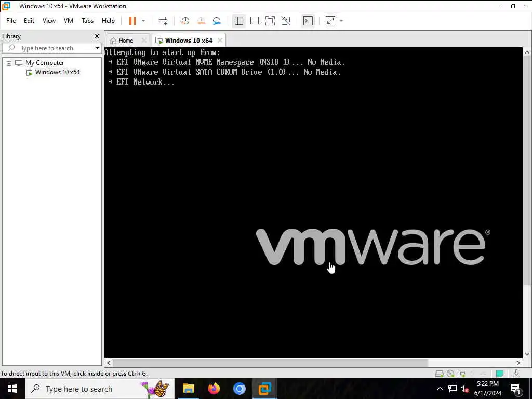
Task: Open the View menu
Action: pos(49,21)
